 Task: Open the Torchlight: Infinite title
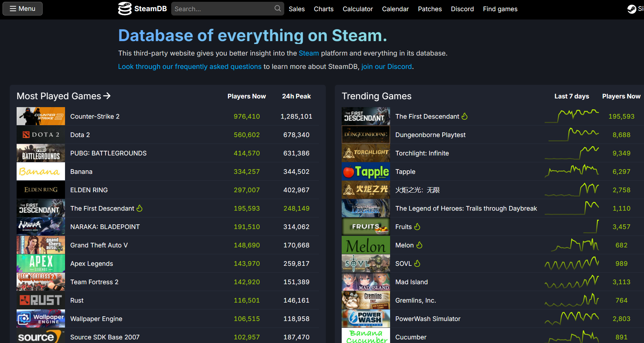422,153
